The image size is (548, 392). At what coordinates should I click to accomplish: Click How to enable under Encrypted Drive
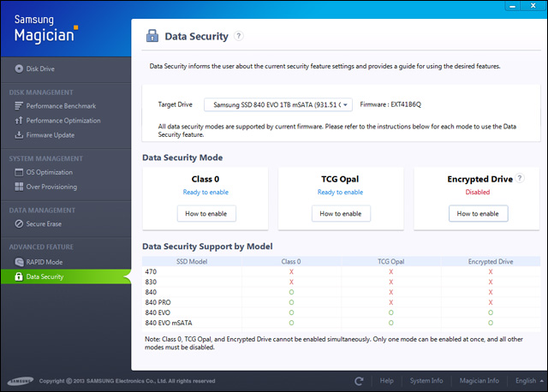click(x=477, y=214)
